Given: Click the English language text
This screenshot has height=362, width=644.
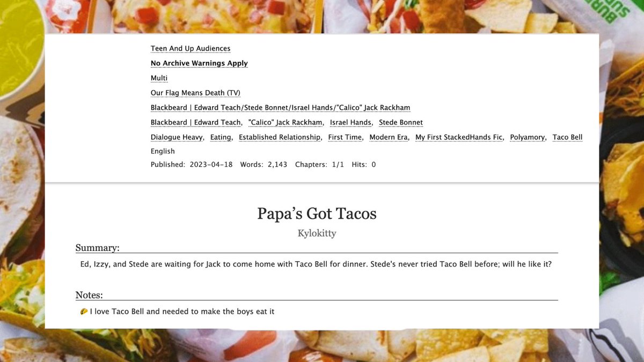Looking at the screenshot, I should (x=163, y=151).
